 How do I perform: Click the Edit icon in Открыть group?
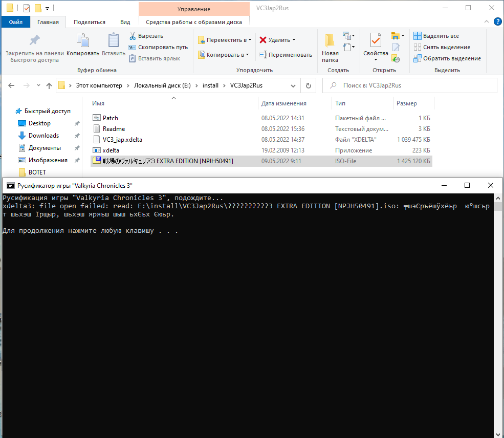[x=396, y=47]
